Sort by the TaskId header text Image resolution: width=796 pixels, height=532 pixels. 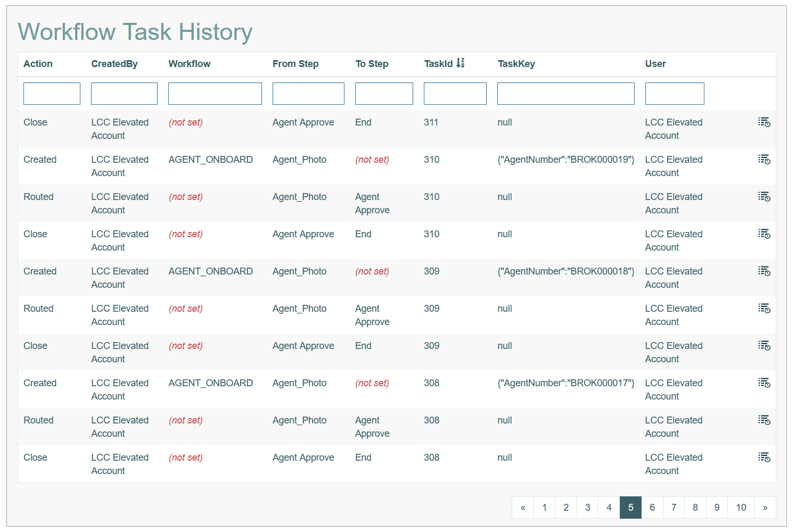click(438, 64)
